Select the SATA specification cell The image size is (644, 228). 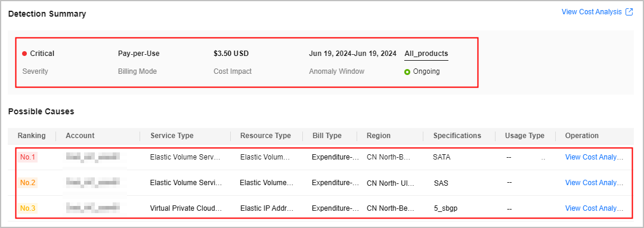click(441, 157)
